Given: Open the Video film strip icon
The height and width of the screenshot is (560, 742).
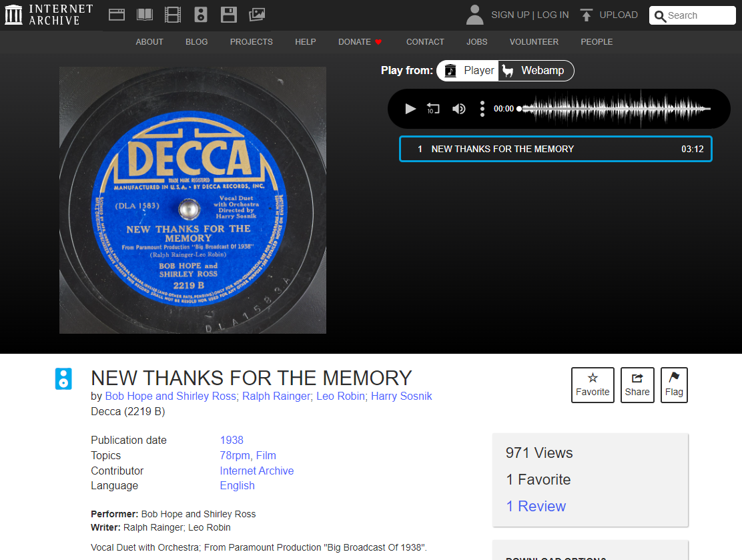Looking at the screenshot, I should click(173, 14).
